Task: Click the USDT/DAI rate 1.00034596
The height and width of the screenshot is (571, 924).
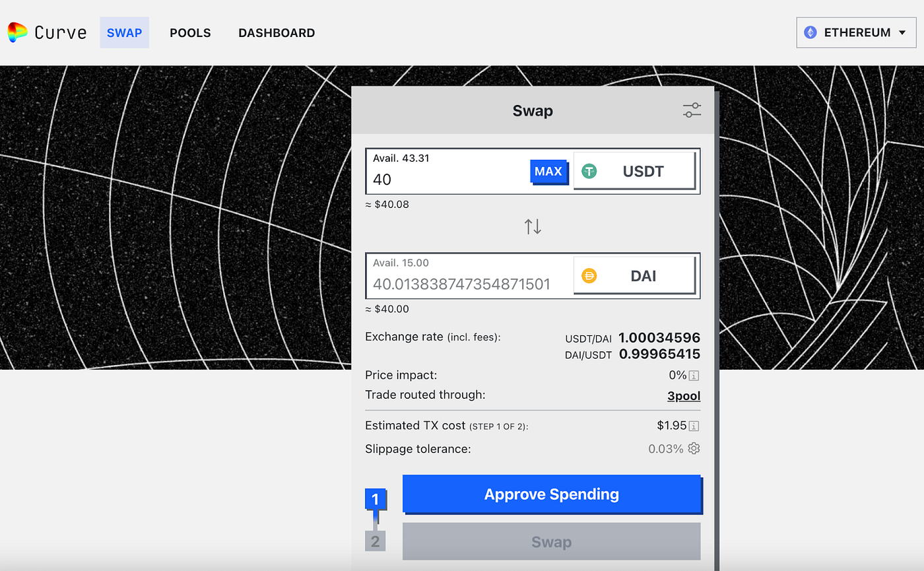Action: (659, 338)
